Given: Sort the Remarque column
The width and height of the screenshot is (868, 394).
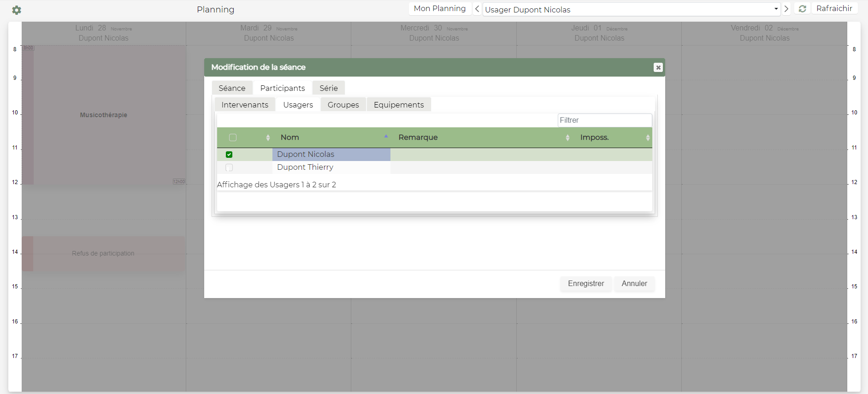Looking at the screenshot, I should pos(567,137).
